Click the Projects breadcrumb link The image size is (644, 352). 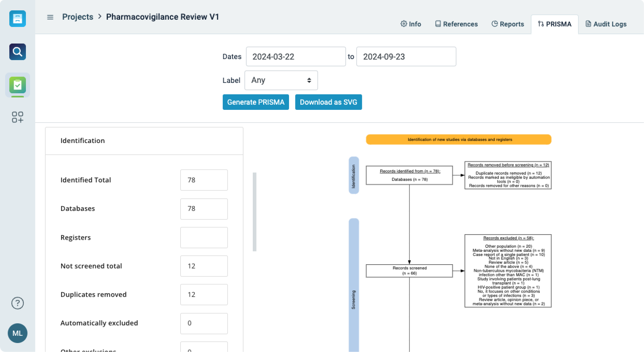78,17
